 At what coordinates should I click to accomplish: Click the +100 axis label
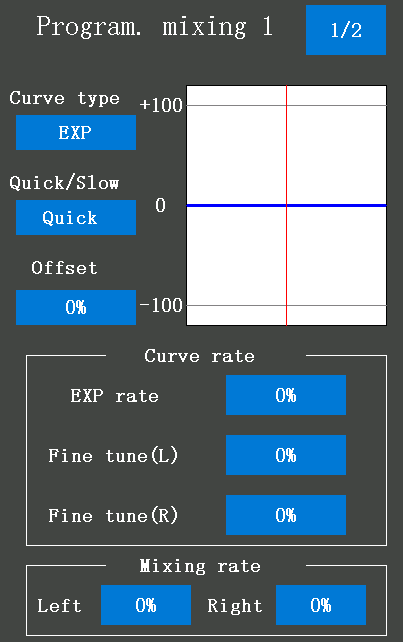161,105
